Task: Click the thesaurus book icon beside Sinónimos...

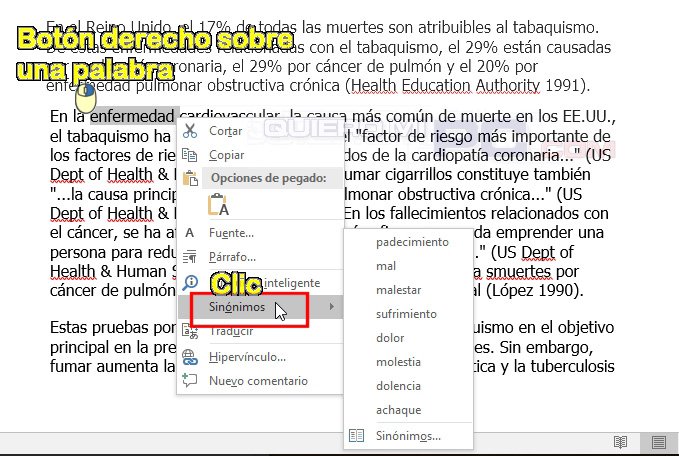Action: (356, 436)
